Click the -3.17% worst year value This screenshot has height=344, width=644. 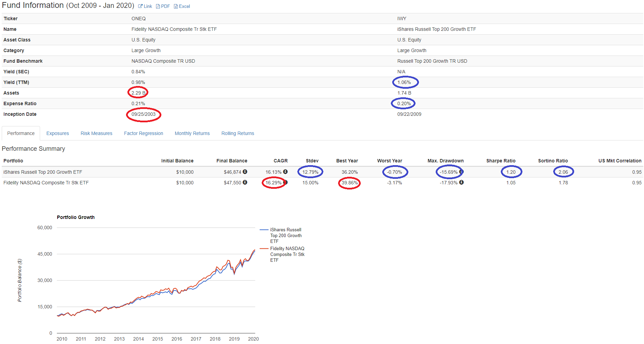pos(395,183)
